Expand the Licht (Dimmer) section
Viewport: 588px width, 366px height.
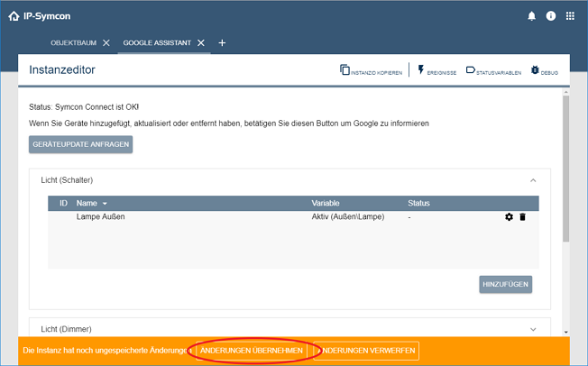point(533,329)
